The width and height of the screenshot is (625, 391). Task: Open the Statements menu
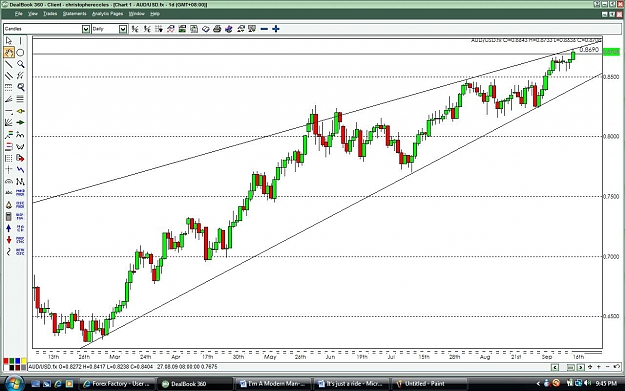pos(75,14)
